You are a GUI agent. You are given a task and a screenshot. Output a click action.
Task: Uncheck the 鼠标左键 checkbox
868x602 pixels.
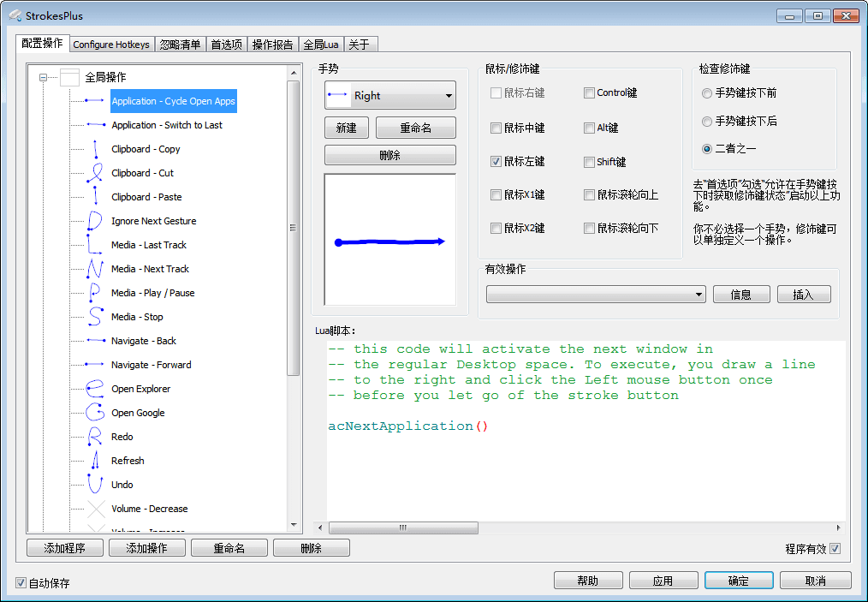point(496,161)
